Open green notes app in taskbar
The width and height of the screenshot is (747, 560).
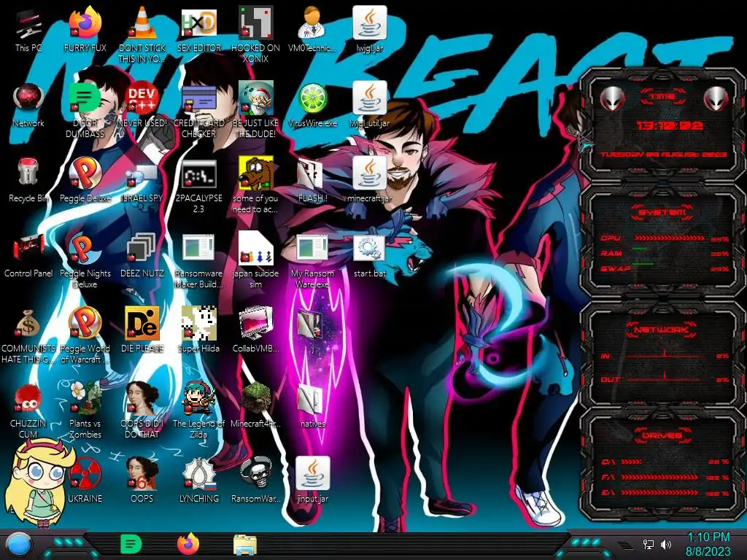coord(131,544)
